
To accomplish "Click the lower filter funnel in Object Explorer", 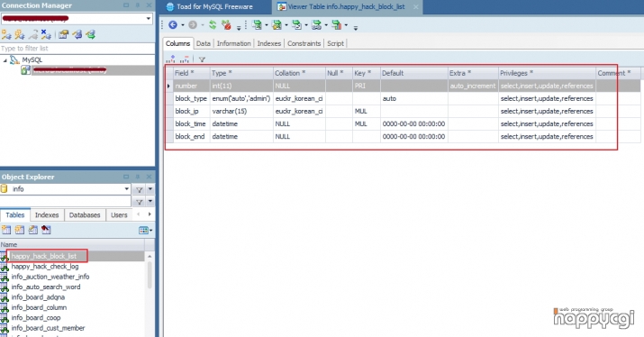I will [x=140, y=202].
